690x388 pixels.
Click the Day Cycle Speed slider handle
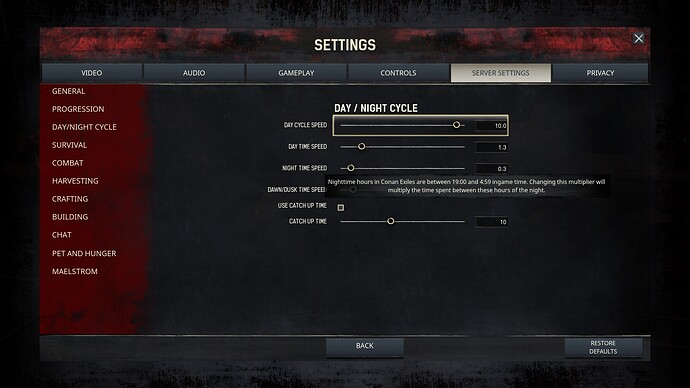[456, 125]
